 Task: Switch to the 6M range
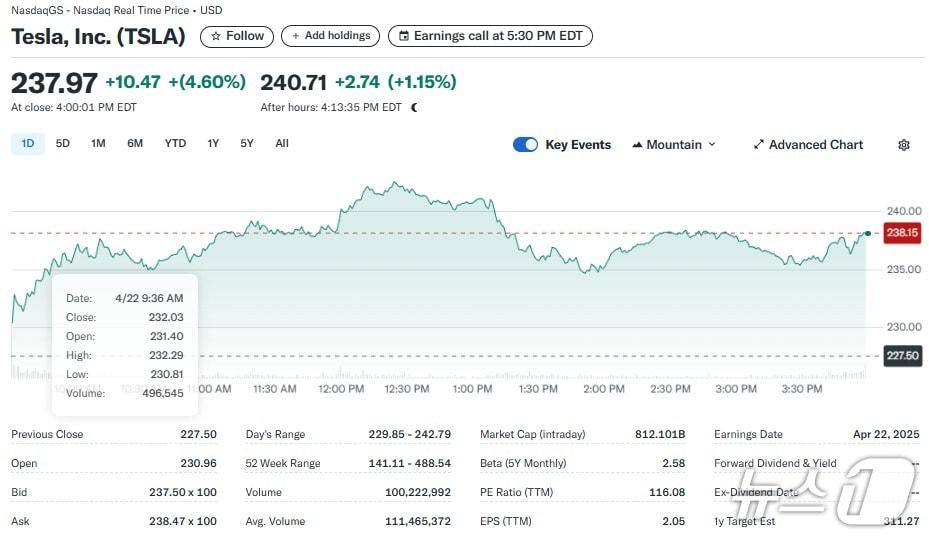135,144
